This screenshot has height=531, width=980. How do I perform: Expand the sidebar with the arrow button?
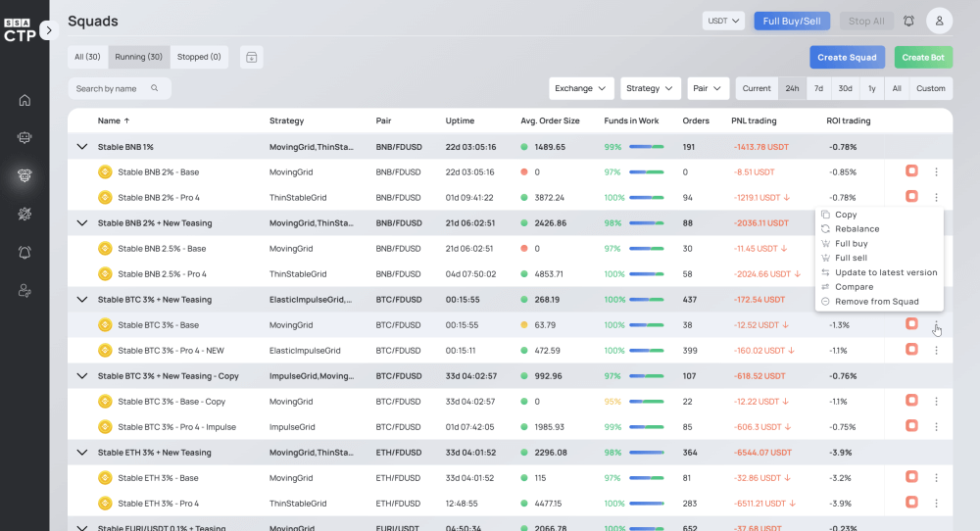(x=49, y=30)
